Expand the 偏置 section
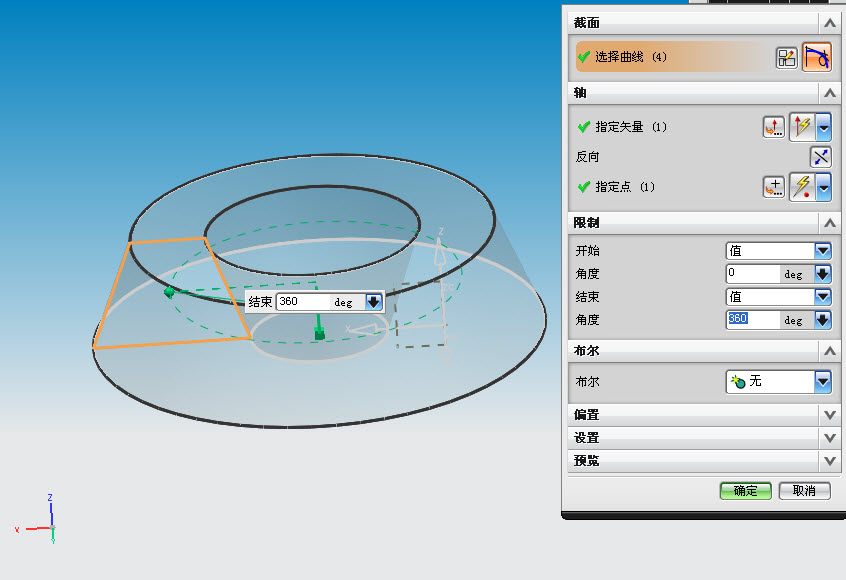Image resolution: width=846 pixels, height=580 pixels. click(829, 415)
